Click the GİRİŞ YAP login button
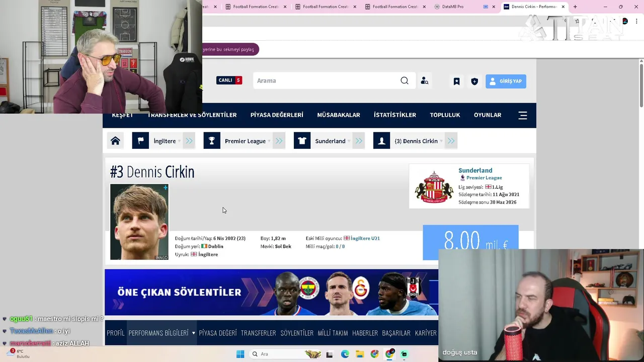The height and width of the screenshot is (362, 644). coord(506,81)
